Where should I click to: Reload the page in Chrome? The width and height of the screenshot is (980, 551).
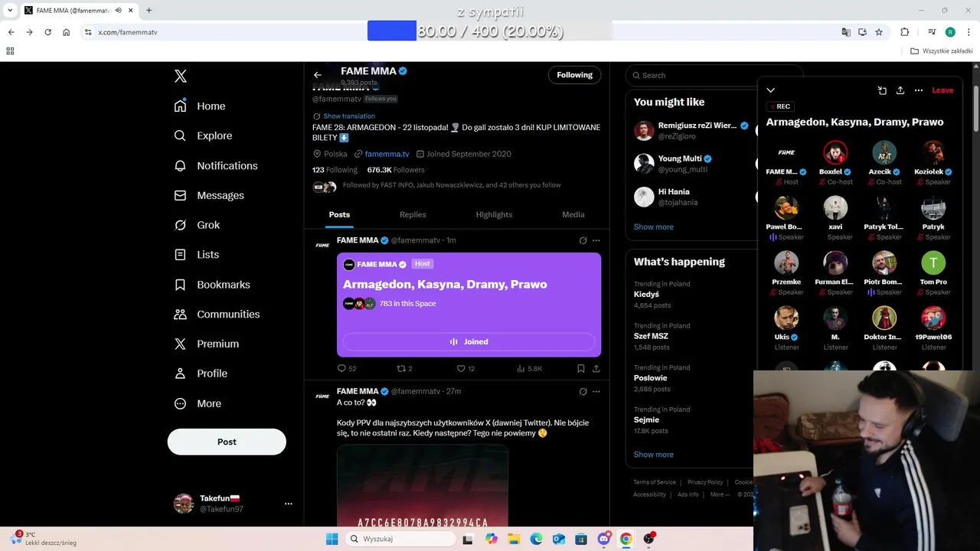(47, 32)
